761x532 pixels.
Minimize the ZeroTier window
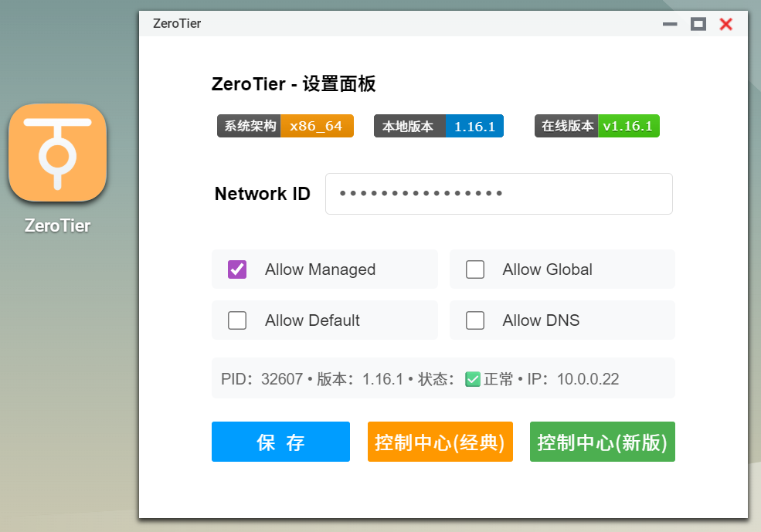(x=670, y=24)
